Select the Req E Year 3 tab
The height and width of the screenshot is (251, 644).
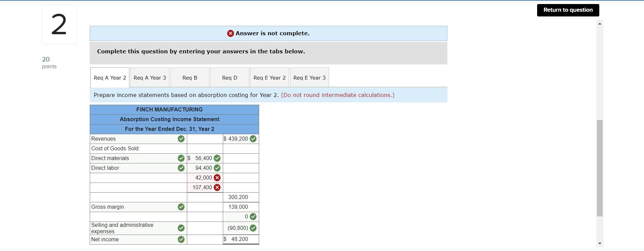310,78
